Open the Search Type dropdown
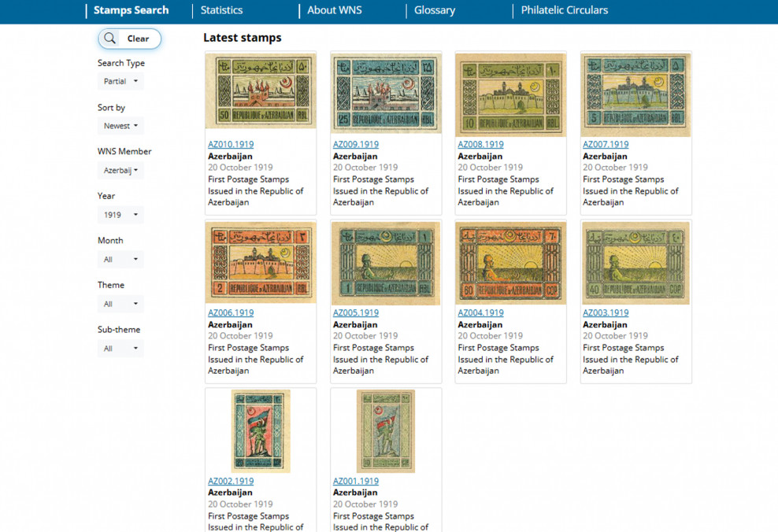778x532 pixels. tap(120, 82)
